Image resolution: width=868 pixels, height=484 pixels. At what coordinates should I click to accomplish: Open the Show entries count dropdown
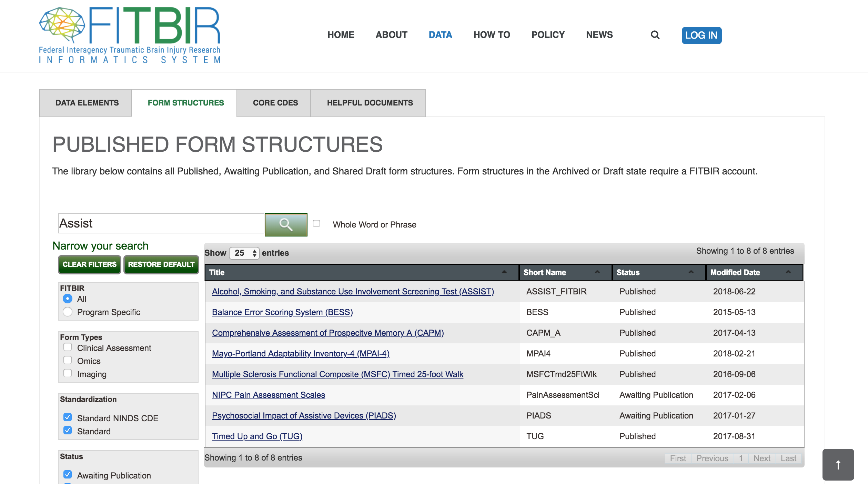[244, 253]
